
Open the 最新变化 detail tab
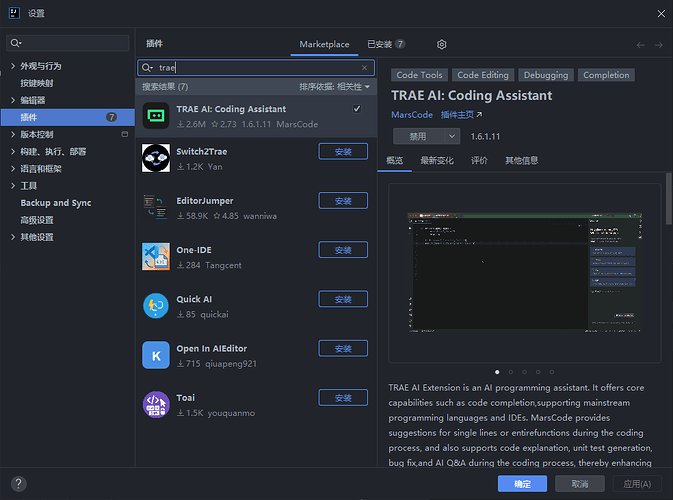tap(437, 161)
